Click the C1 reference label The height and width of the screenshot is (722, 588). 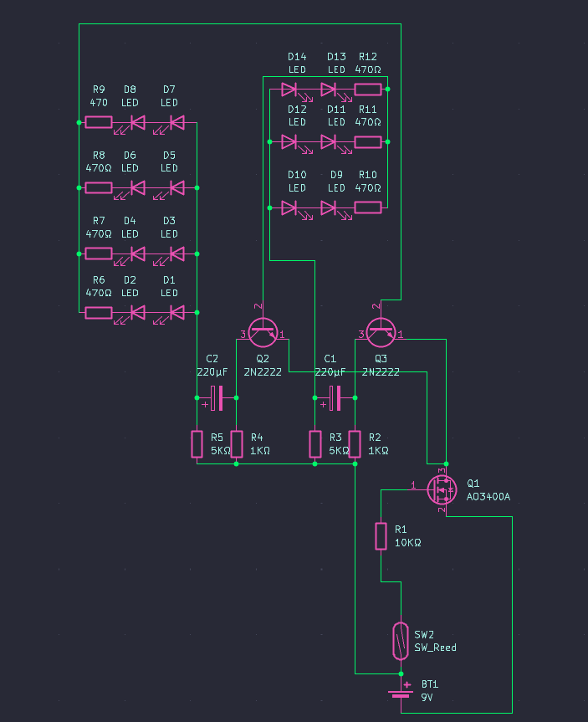[330, 359]
